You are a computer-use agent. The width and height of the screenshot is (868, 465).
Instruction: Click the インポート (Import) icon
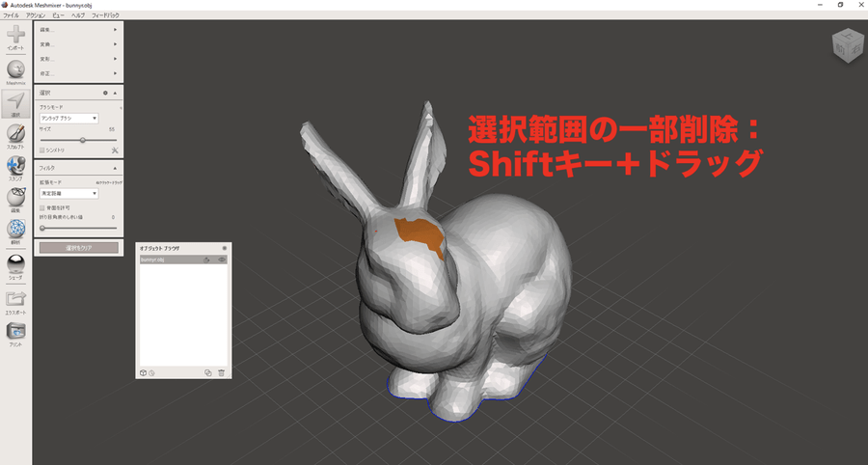click(x=15, y=37)
